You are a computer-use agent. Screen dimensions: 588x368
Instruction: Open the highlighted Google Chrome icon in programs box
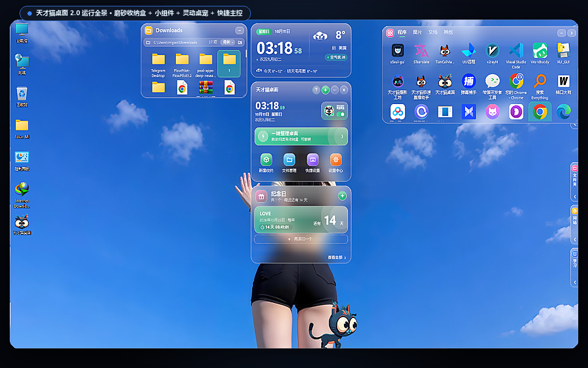coord(540,112)
